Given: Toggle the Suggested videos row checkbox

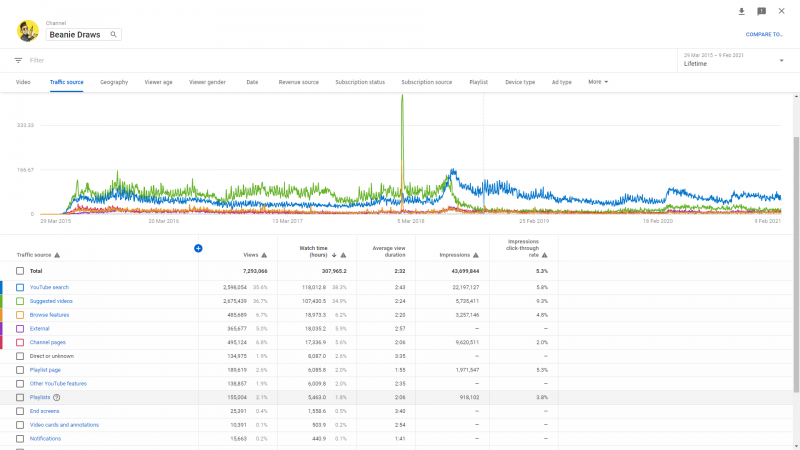Looking at the screenshot, I should coord(20,301).
